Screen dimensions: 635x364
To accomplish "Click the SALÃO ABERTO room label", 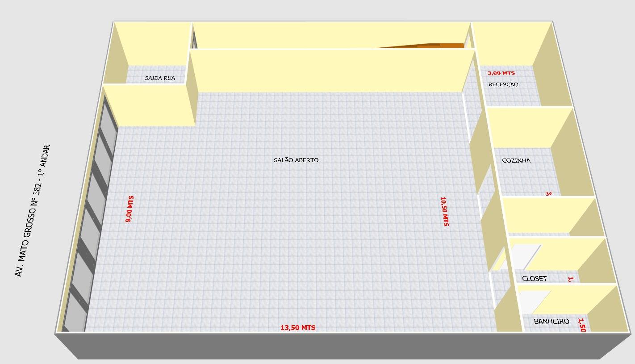I will click(296, 160).
